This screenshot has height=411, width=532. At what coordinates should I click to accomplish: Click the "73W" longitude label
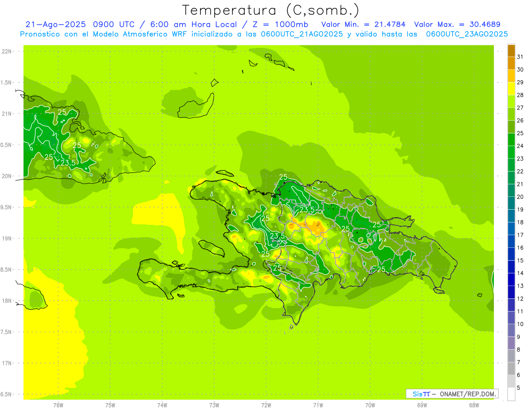coord(214,405)
